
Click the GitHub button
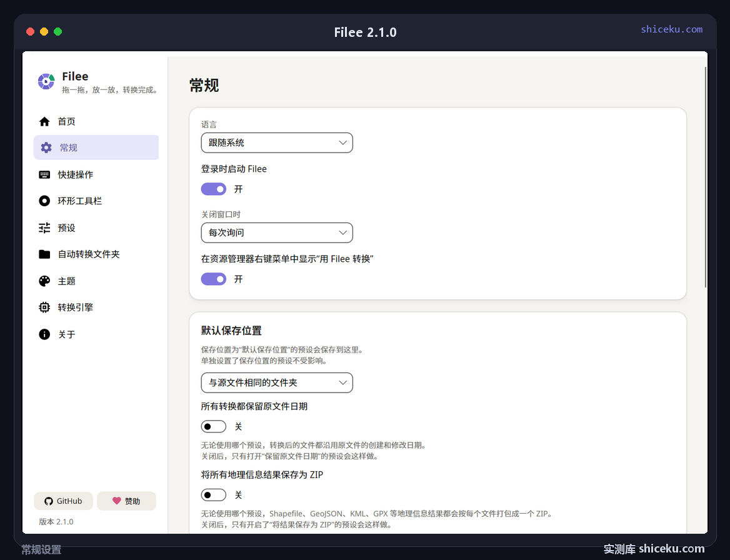click(x=63, y=501)
